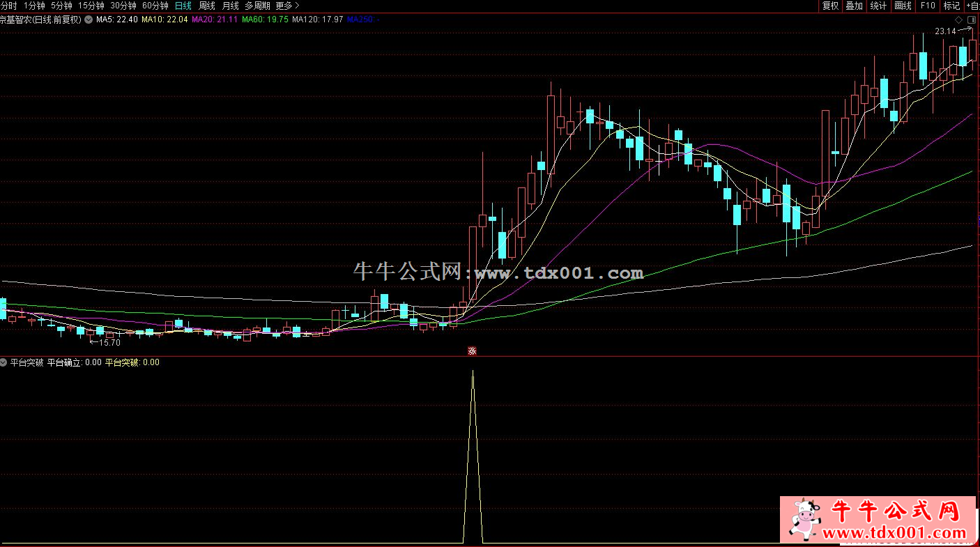Click the 平台确立: 0.00 indicator value

click(74, 362)
